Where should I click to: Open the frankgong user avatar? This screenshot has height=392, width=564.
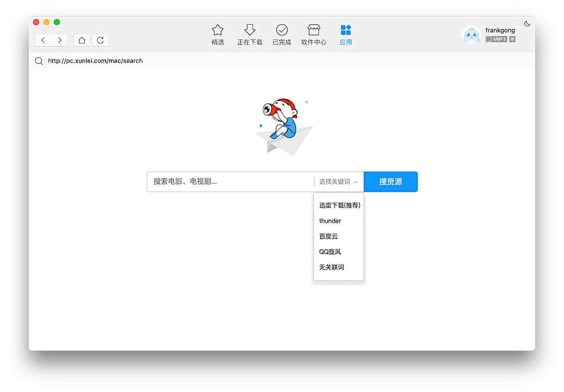(x=471, y=35)
